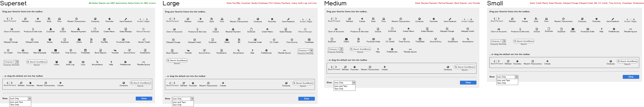
Task: Click the Pay Bills icon in the Superset panel
Action: (x=104, y=40)
